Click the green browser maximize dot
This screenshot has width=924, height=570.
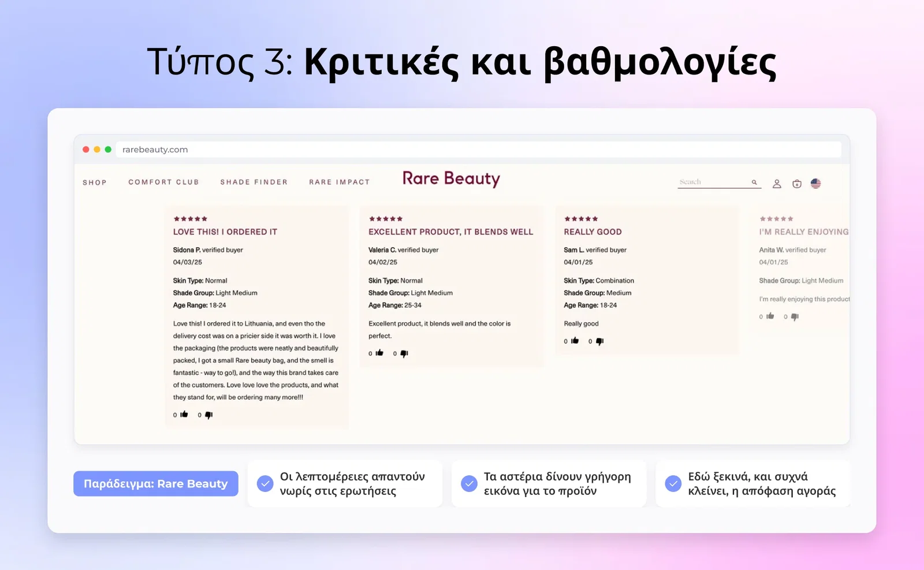pyautogui.click(x=108, y=150)
